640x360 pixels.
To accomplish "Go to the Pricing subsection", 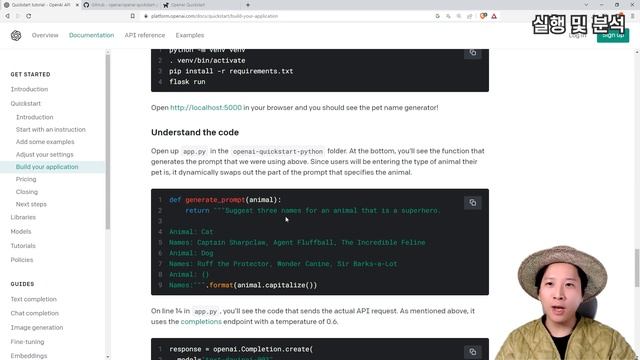I will pos(26,179).
